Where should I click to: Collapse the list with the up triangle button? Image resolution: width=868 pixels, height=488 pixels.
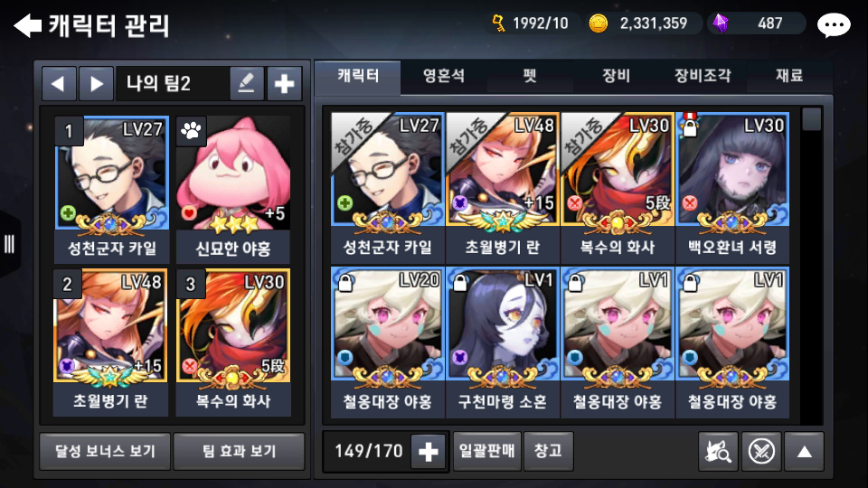tap(805, 452)
